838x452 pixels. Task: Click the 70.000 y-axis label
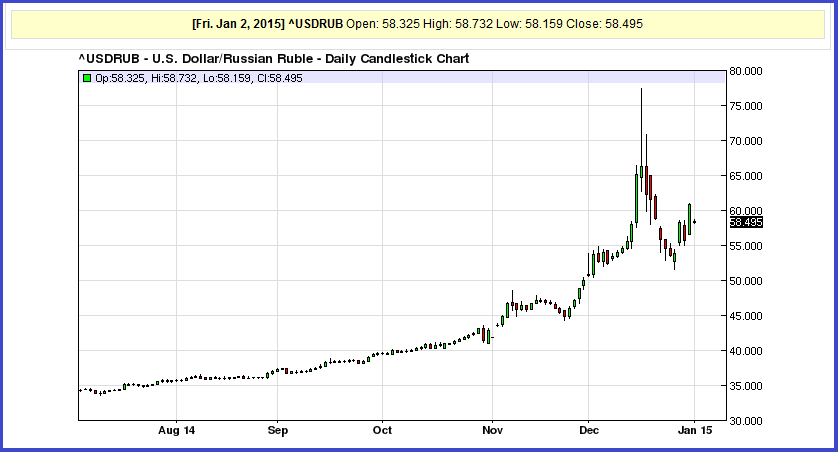tap(746, 141)
